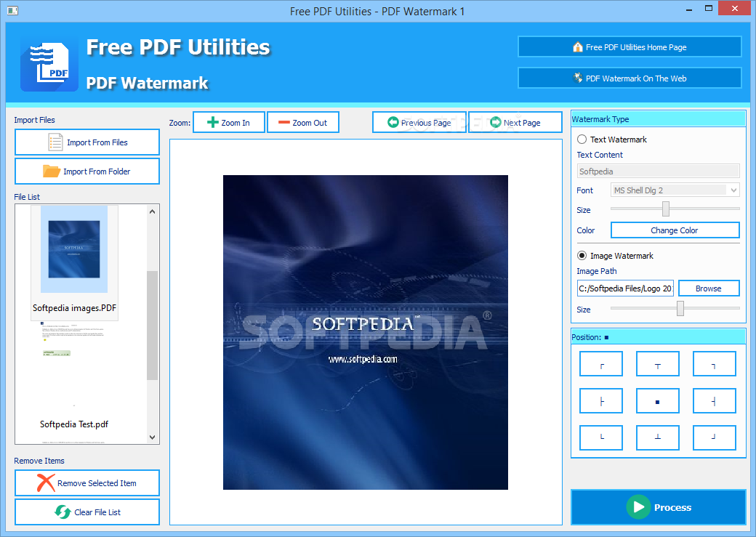
Task: Maximize the PDF Watermark window
Action: [x=709, y=8]
